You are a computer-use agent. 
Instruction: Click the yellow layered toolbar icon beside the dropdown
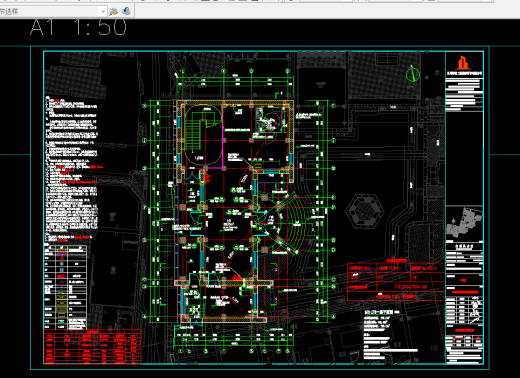point(114,12)
